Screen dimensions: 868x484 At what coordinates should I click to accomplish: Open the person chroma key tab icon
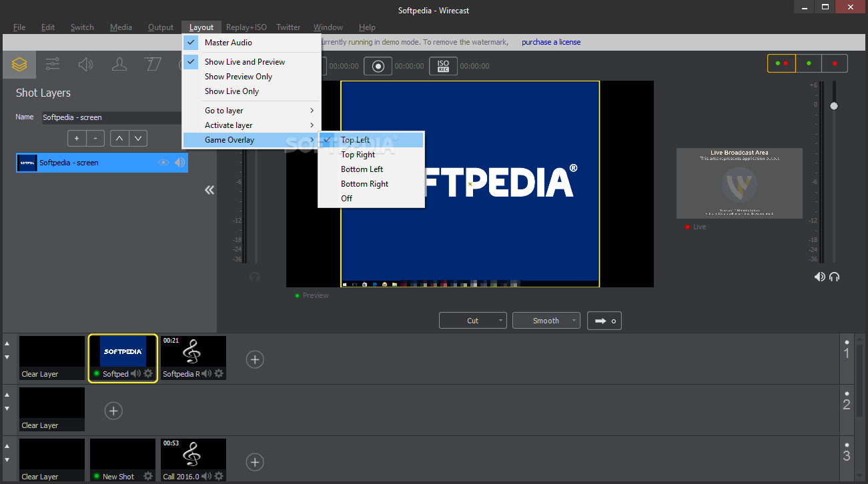click(119, 65)
